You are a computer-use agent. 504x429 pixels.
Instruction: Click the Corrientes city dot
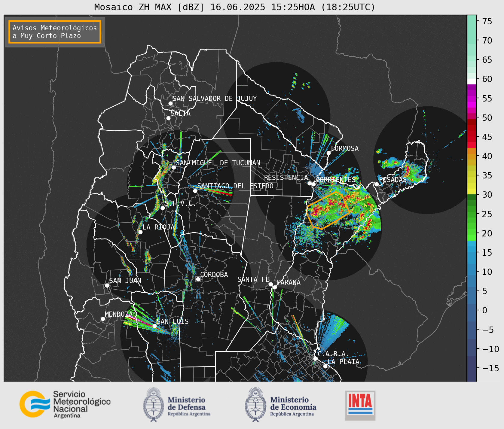tap(313, 184)
